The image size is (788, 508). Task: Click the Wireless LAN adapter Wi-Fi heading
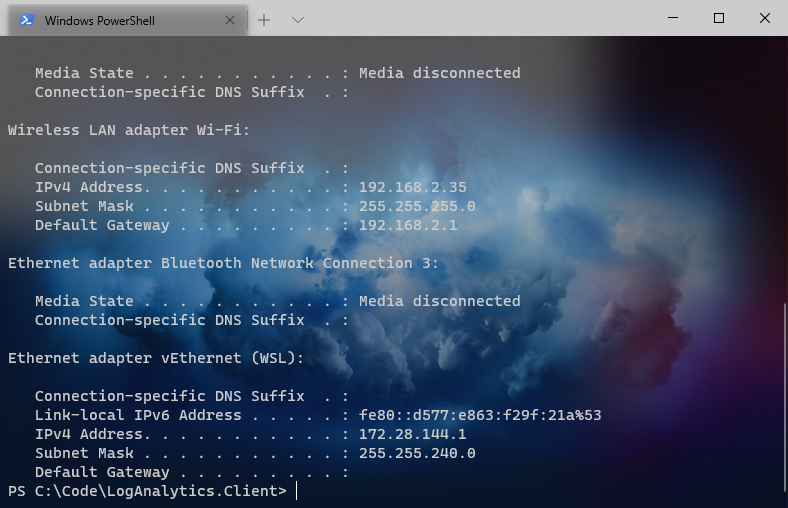[128, 130]
